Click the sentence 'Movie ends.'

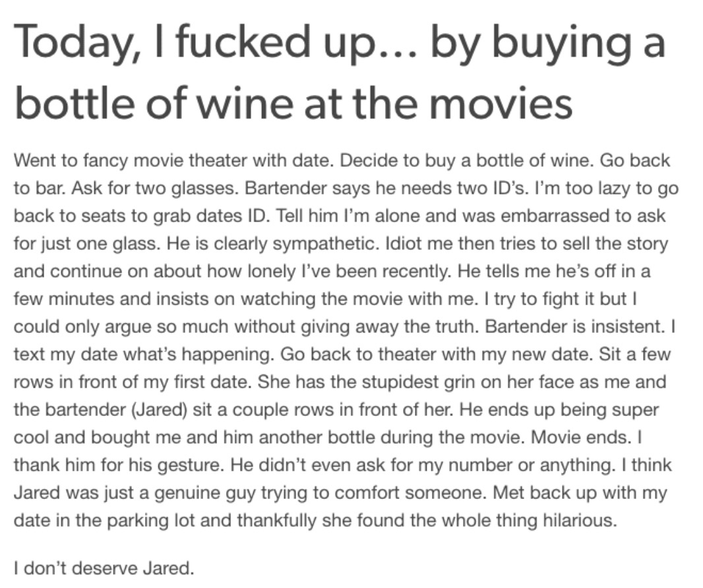point(582,438)
